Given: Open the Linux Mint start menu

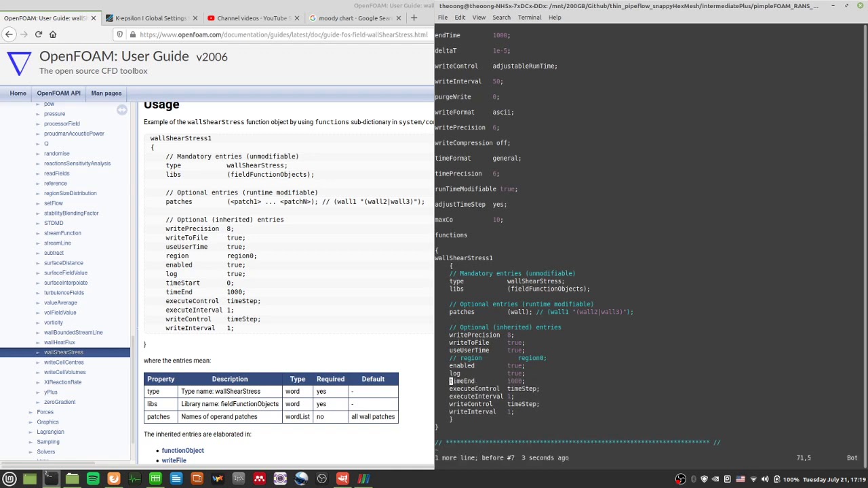Looking at the screenshot, I should point(9,479).
